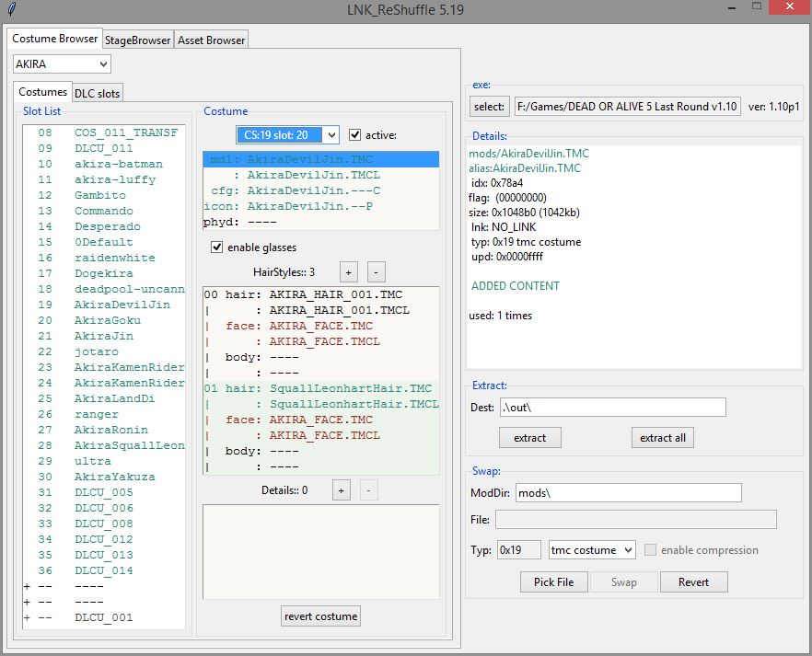Click the extract button
Image resolution: width=812 pixels, height=656 pixels.
click(529, 438)
